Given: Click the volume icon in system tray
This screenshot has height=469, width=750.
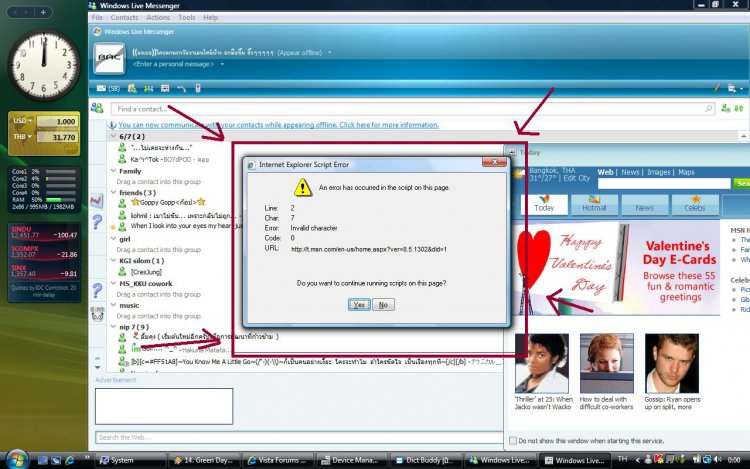Looking at the screenshot, I should pos(717,459).
